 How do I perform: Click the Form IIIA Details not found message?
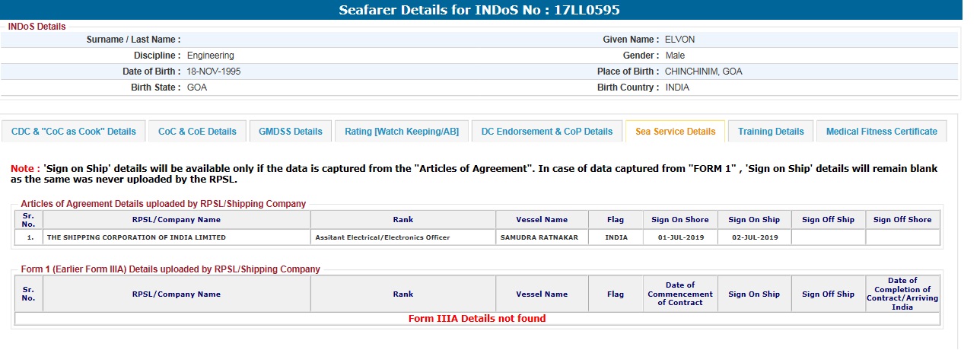(477, 319)
